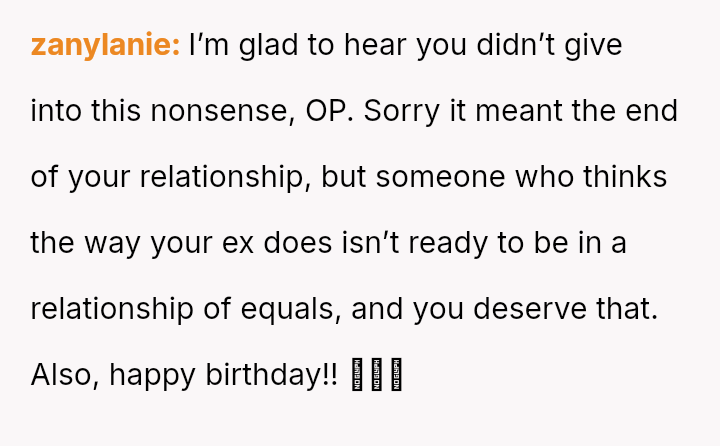Open the zanylanie username profile link
This screenshot has height=446, width=720.
(x=105, y=45)
